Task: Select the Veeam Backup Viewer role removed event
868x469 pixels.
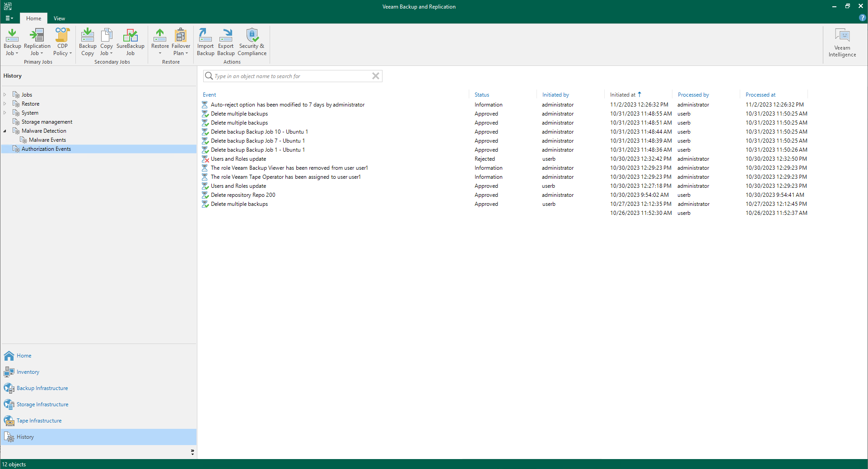Action: pyautogui.click(x=289, y=168)
